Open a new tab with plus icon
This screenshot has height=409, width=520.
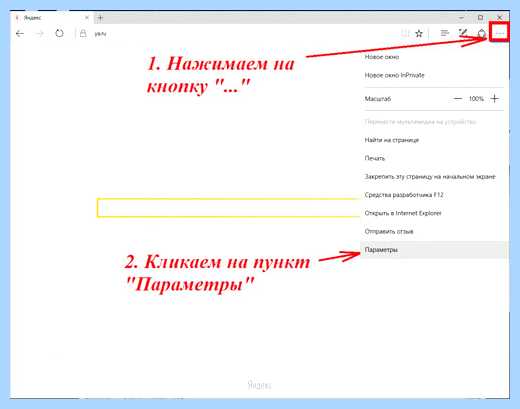[x=100, y=18]
